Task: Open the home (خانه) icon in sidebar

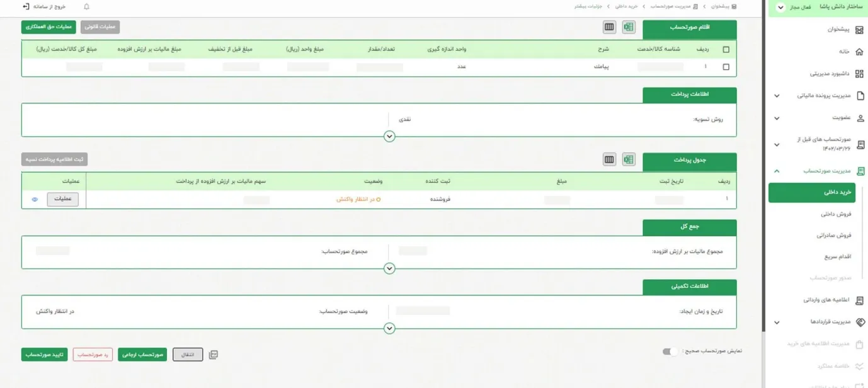Action: pyautogui.click(x=860, y=52)
